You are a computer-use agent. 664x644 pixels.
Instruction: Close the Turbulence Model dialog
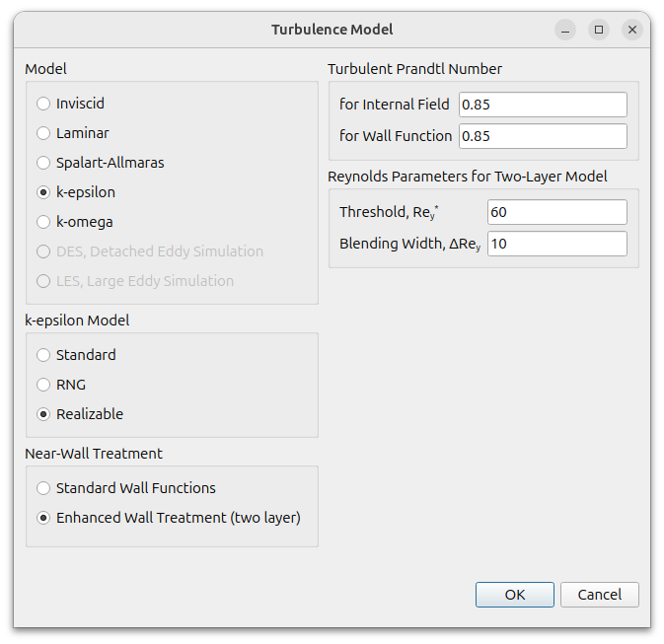[632, 30]
